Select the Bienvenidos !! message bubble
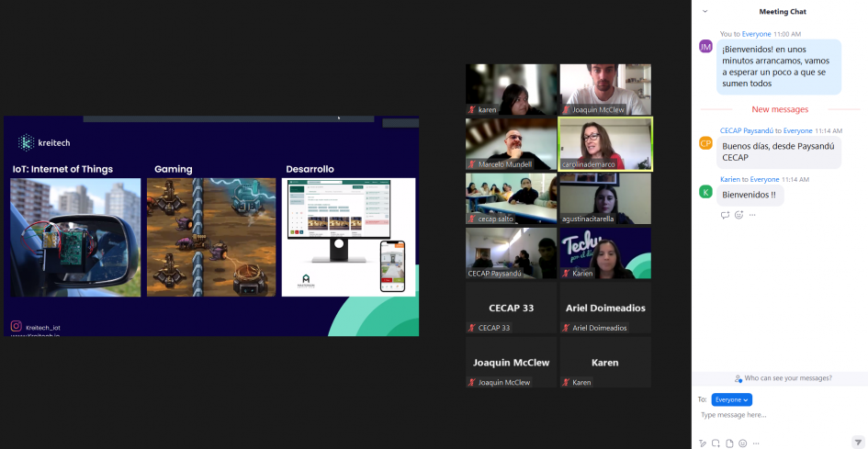Image resolution: width=868 pixels, height=449 pixels. 750,196
